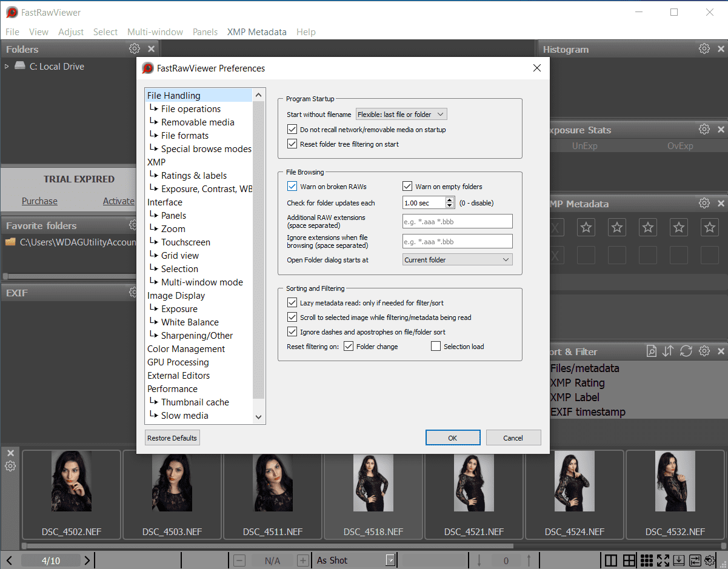Close the Preferences dialog with X
The image size is (728, 569).
536,68
